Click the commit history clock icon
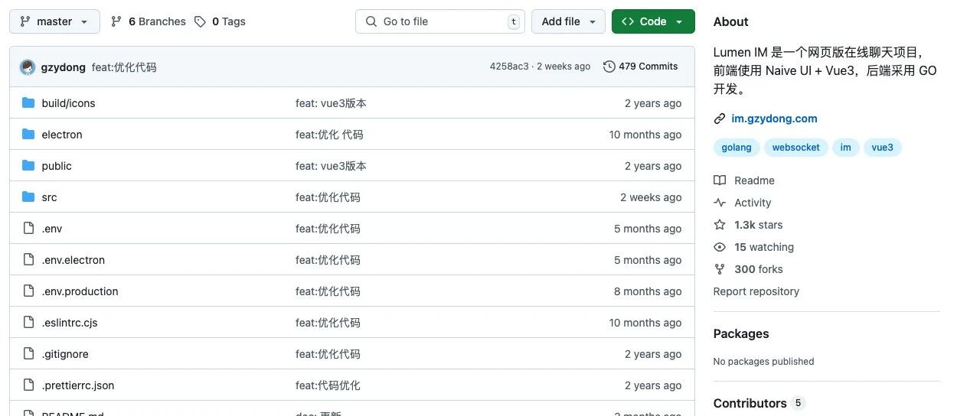This screenshot has height=416, width=980. (x=609, y=67)
